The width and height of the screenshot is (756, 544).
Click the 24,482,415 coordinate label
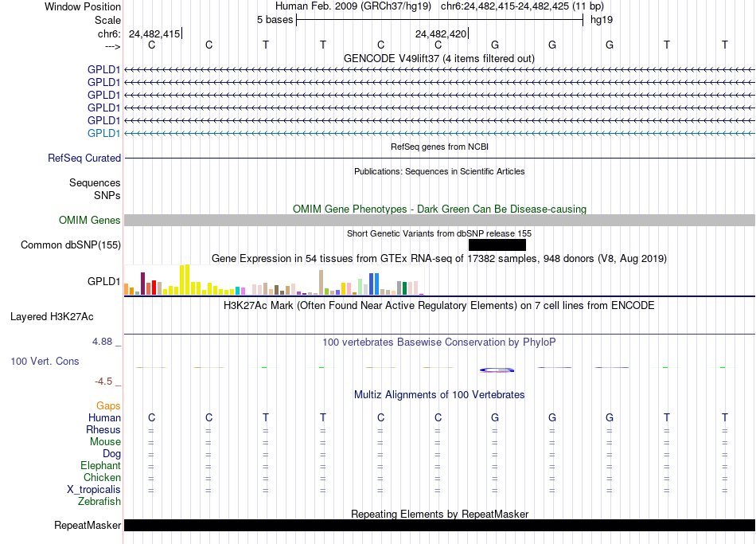point(154,33)
